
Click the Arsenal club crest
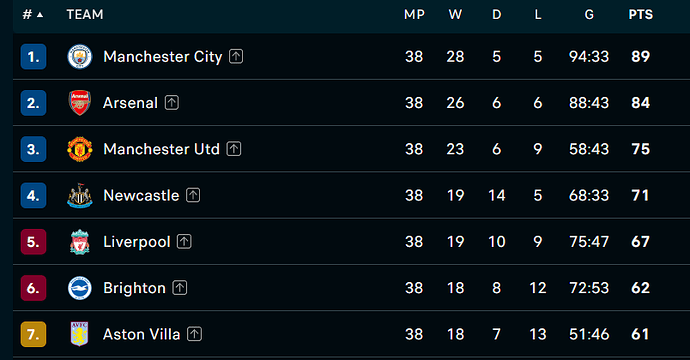coord(80,103)
